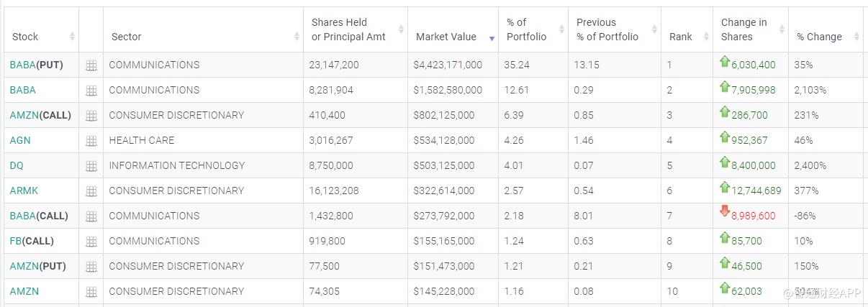Open the grid icon in the FB(CALL) row
868x307 pixels.
91,242
